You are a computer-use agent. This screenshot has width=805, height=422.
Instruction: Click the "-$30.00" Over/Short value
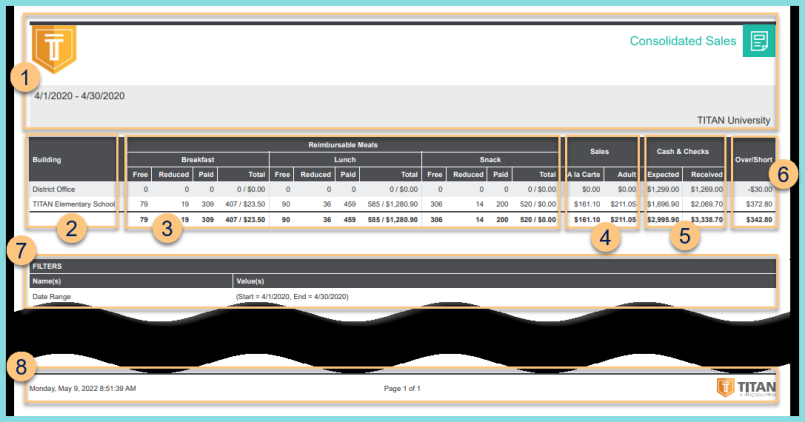tap(760, 189)
